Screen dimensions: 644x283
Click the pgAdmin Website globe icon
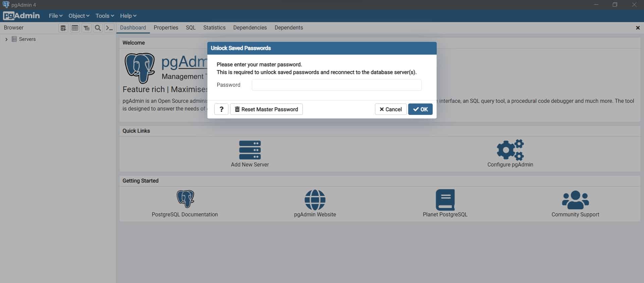315,200
